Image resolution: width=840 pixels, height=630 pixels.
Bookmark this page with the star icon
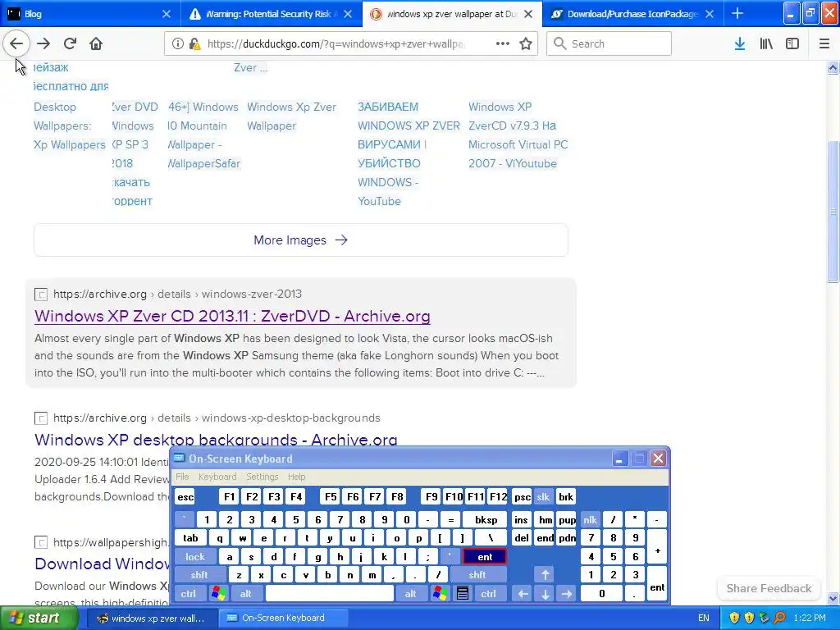point(526,43)
